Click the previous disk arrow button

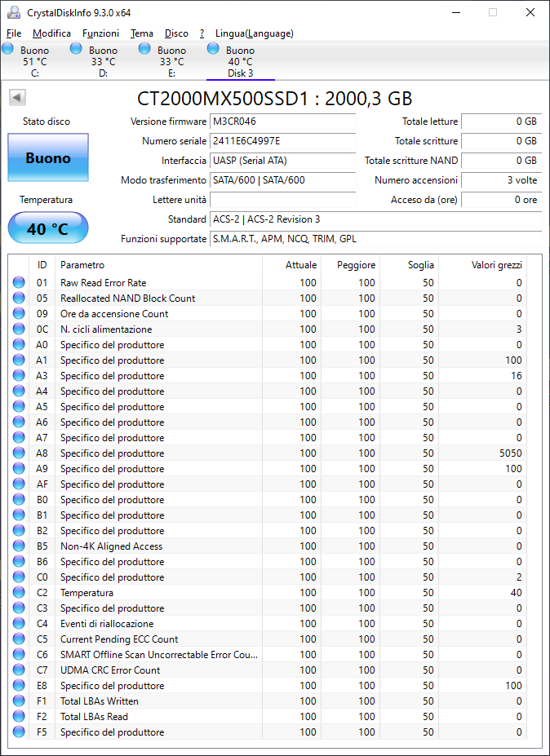[17, 98]
